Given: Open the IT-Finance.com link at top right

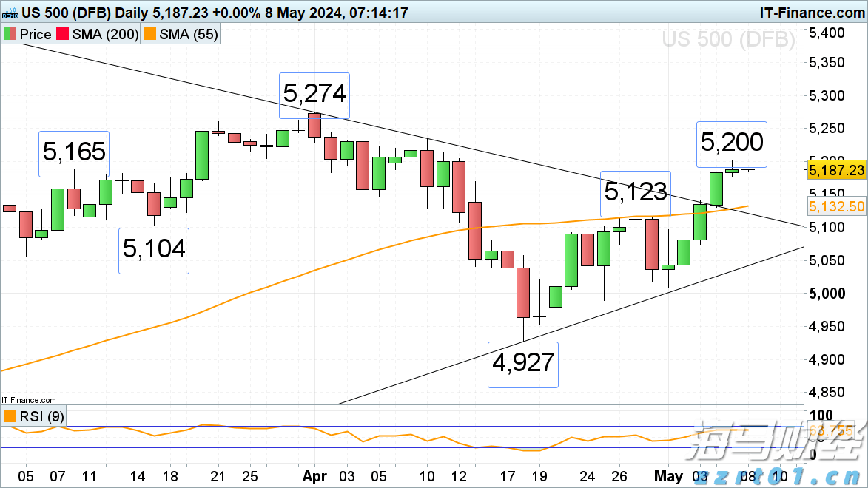Looking at the screenshot, I should tap(811, 13).
